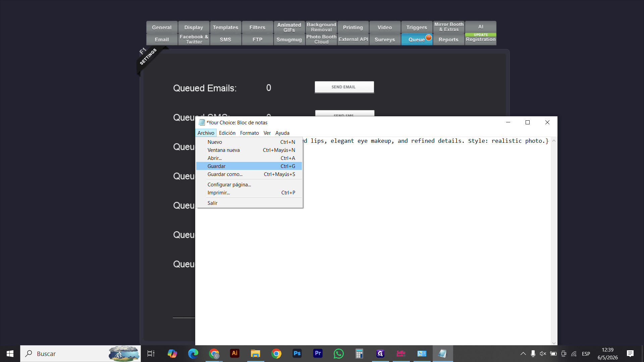This screenshot has height=362, width=644.
Task: Open the Photo Booth Cloud tab
Action: point(321,39)
